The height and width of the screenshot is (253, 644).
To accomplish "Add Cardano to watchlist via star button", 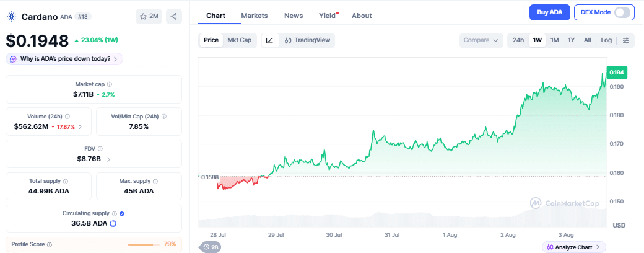I will (149, 17).
